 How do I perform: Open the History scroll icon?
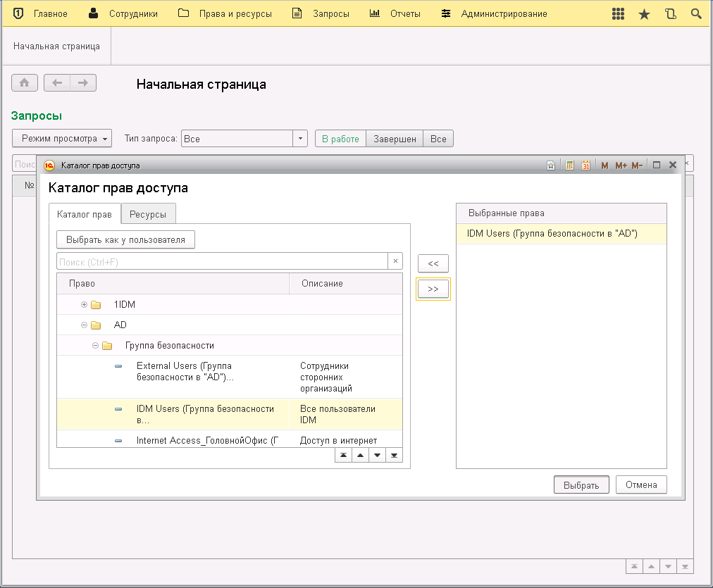pos(670,14)
